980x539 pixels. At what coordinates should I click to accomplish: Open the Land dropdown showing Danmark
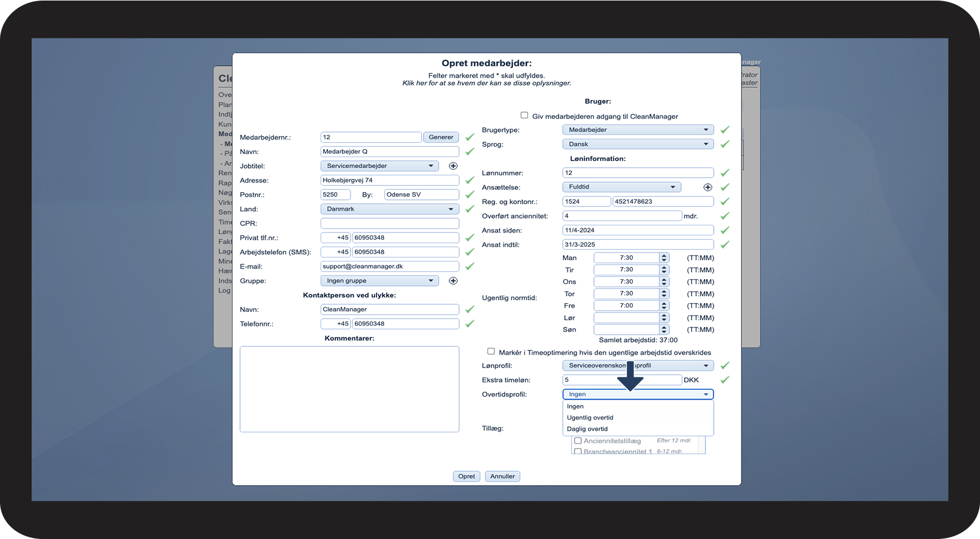click(390, 209)
